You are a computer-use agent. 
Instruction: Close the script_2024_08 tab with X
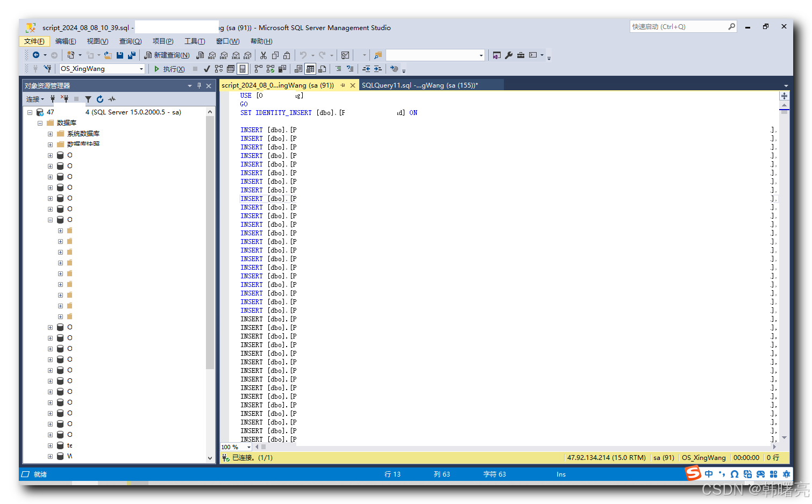353,85
